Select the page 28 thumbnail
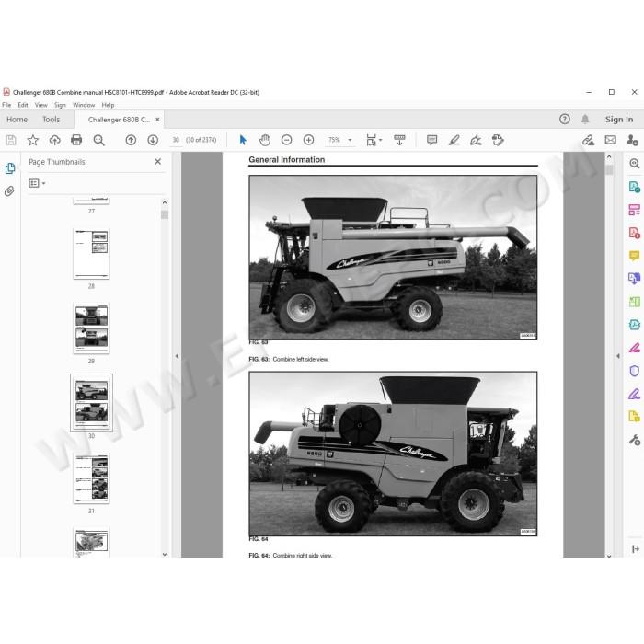Viewport: 644px width, 644px height. coord(91,254)
